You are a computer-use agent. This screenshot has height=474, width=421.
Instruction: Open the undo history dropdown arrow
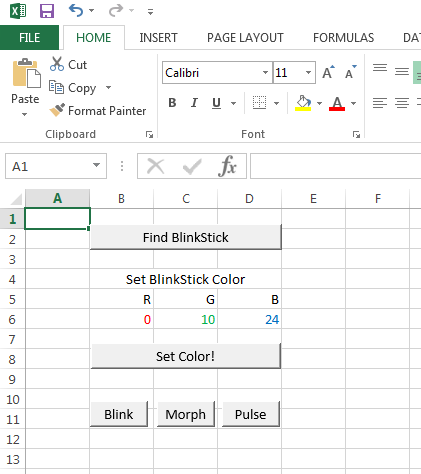click(x=91, y=11)
